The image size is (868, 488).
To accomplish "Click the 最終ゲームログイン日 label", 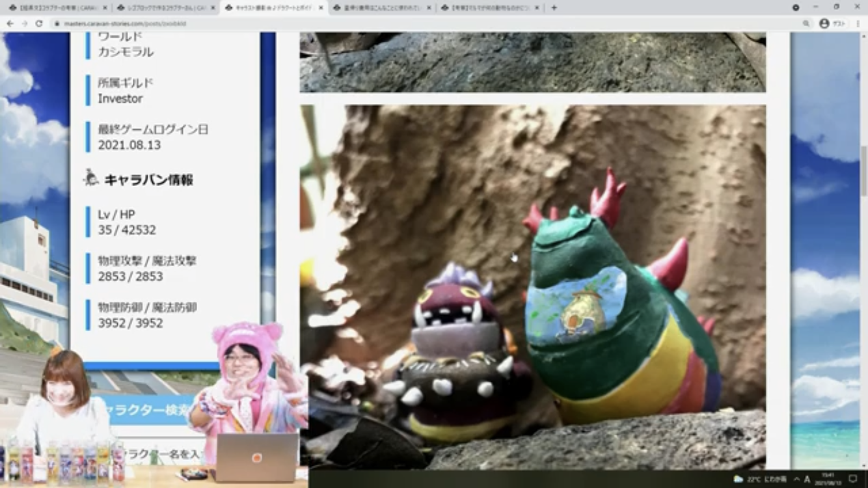I will click(153, 129).
